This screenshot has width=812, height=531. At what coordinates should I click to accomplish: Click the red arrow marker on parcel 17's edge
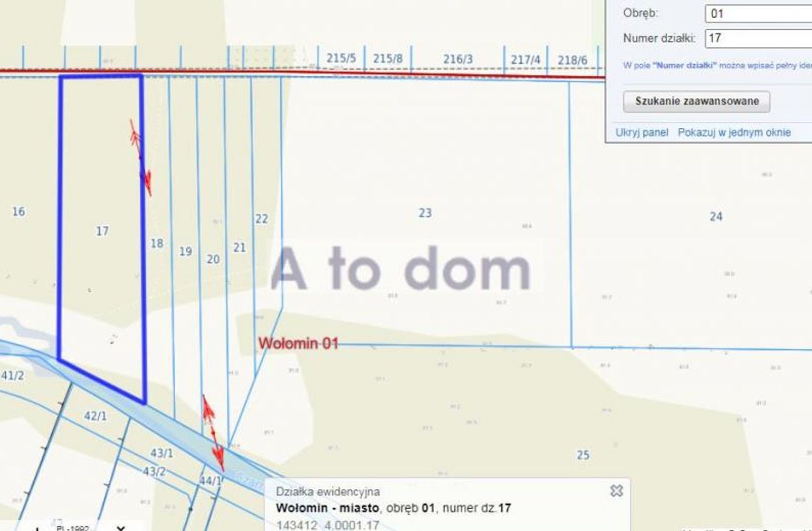(141, 157)
